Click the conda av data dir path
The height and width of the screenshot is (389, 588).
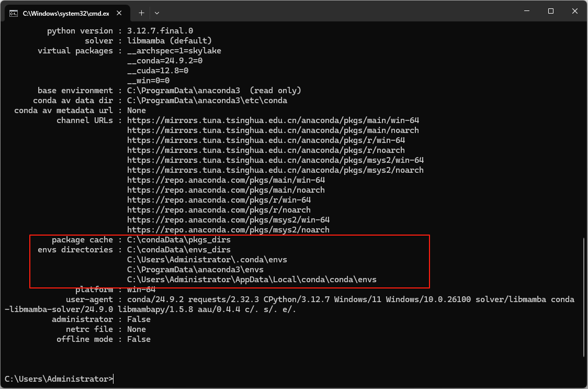coord(207,100)
